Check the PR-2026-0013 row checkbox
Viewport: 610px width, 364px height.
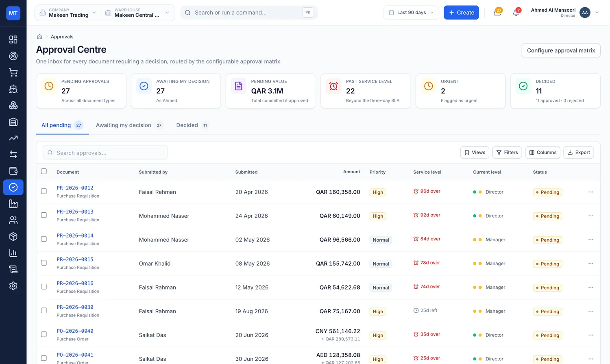click(x=44, y=215)
